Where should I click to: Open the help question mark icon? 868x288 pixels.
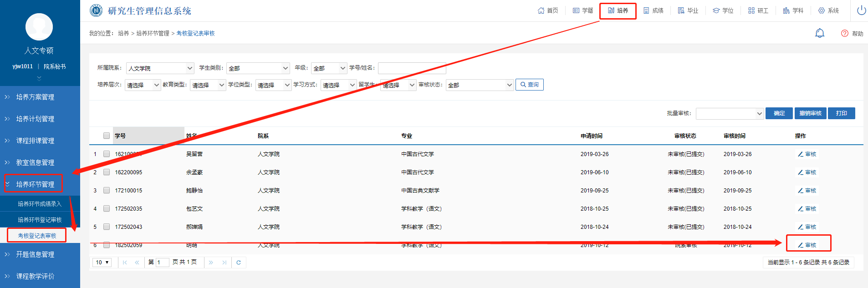point(844,33)
